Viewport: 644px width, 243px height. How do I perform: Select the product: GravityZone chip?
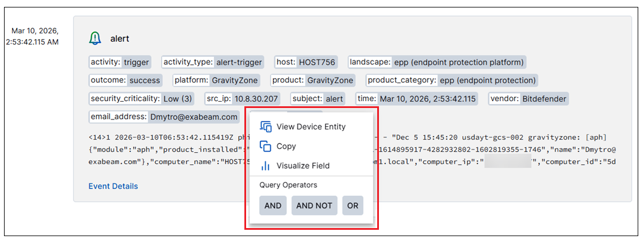click(x=313, y=80)
